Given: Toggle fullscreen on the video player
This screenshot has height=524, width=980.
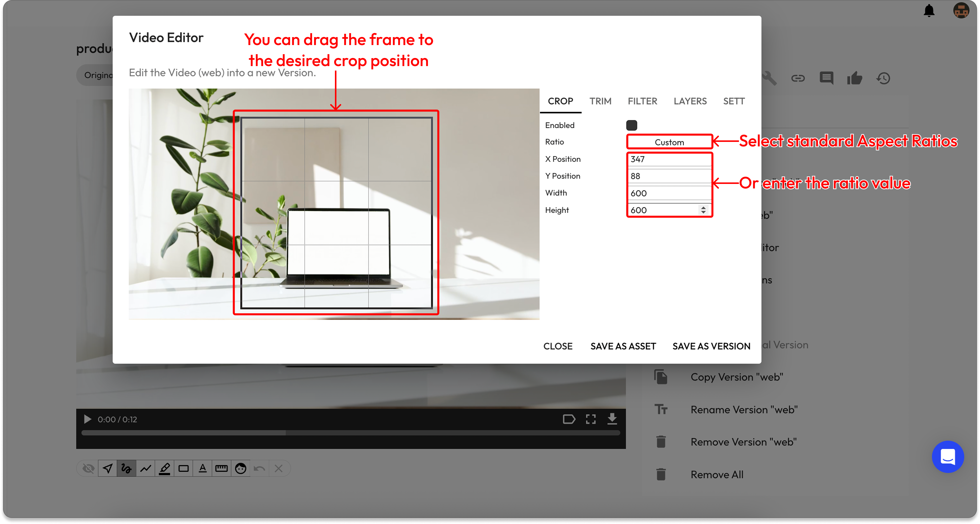Looking at the screenshot, I should coord(590,419).
